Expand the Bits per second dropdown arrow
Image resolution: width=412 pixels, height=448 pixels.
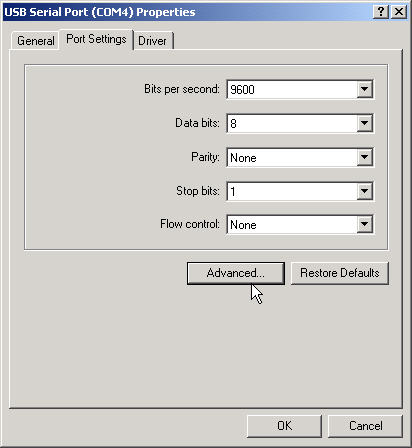pyautogui.click(x=364, y=89)
